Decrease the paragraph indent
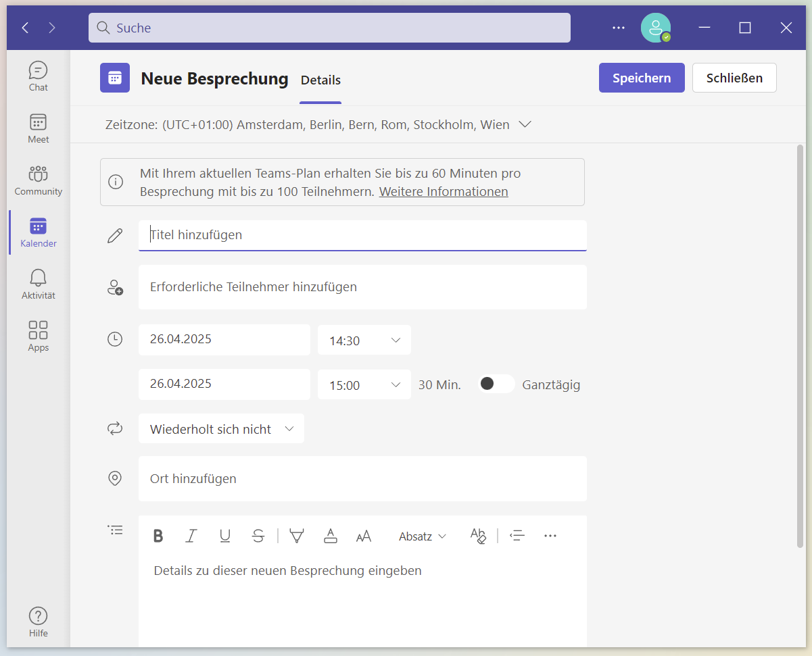 click(517, 536)
